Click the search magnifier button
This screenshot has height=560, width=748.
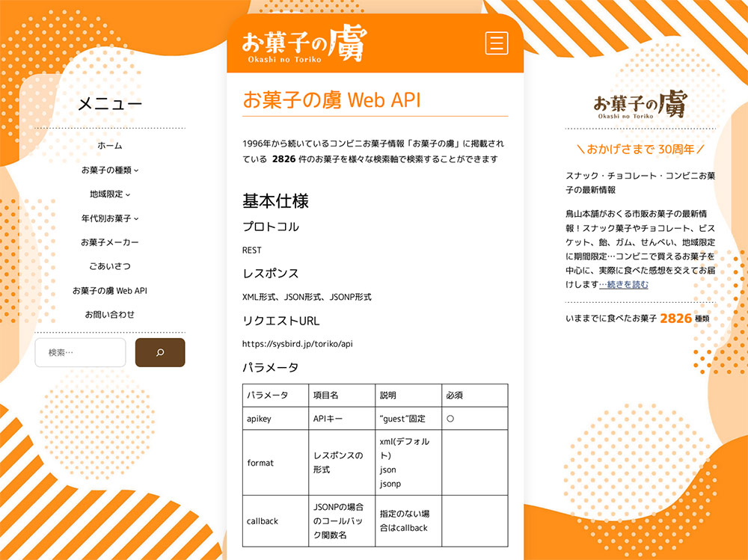(x=159, y=353)
